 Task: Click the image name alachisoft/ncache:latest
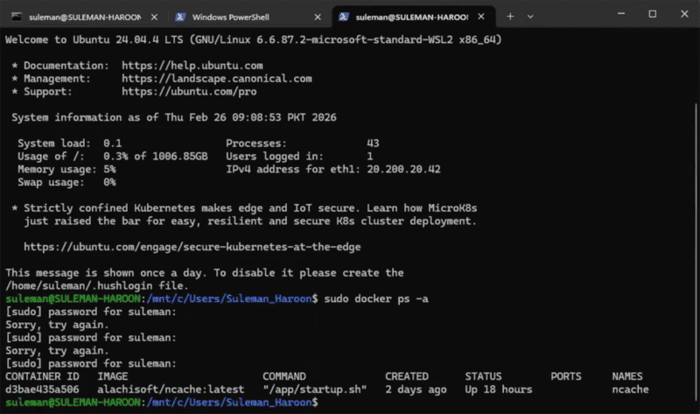point(171,389)
